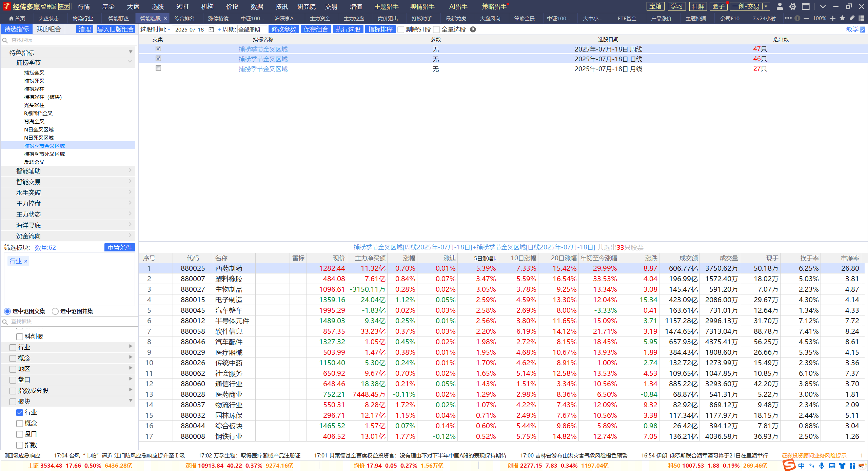Screen dimensions: 868x471
Task: Uncheck the 周线 indicator row checkbox
Action: pos(158,49)
